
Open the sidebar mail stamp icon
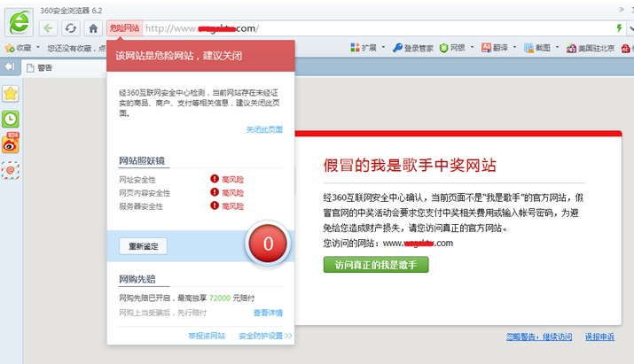(x=10, y=170)
